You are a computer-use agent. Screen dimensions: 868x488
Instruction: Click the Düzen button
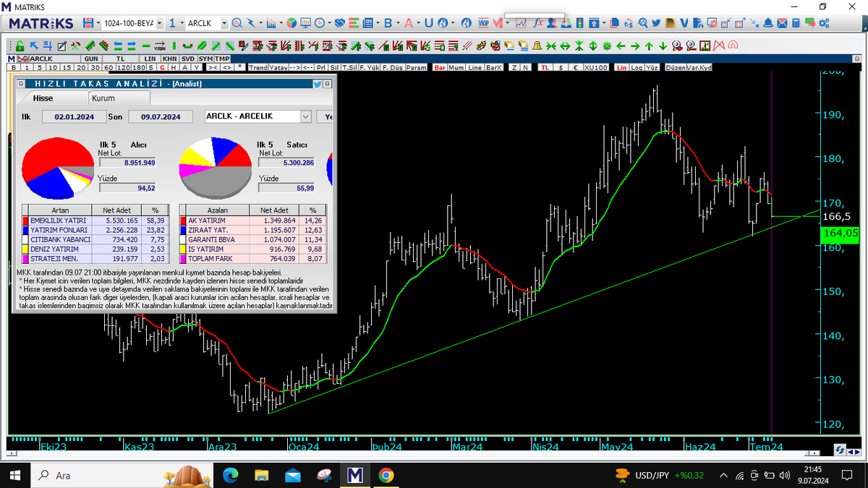point(676,67)
